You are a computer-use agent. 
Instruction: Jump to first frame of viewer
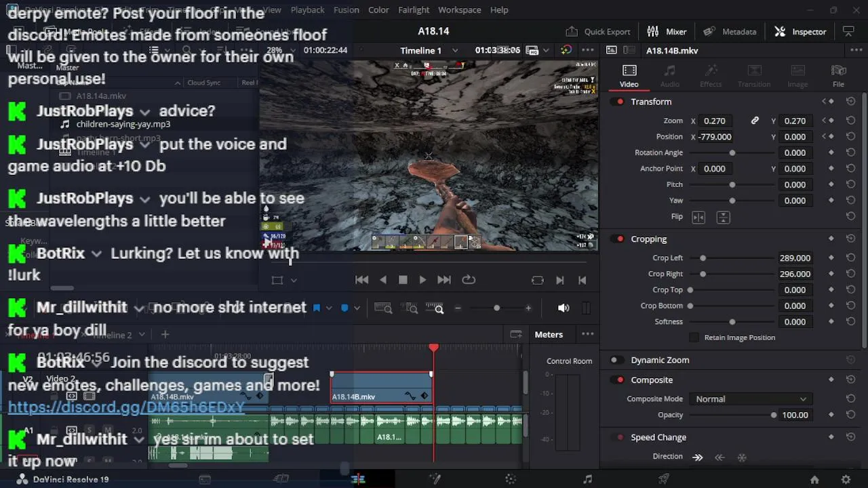361,280
